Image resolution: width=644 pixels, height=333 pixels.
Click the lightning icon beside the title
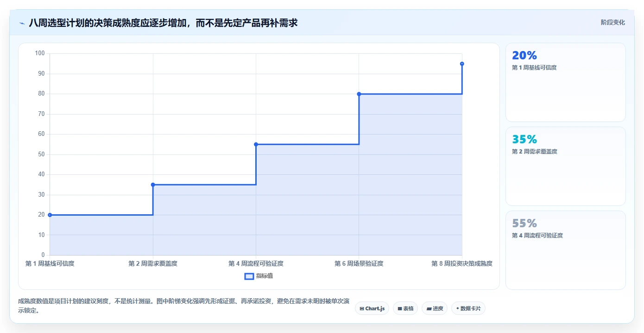(x=22, y=23)
